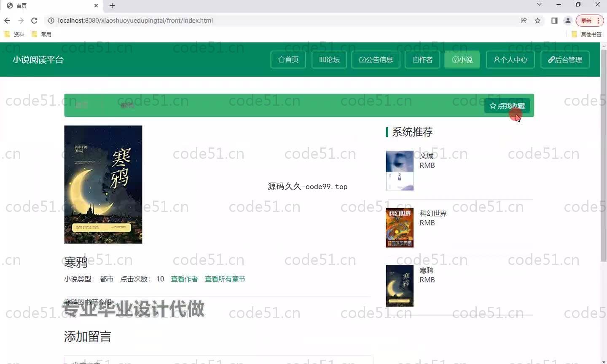Image resolution: width=607 pixels, height=364 pixels.
Task: Open the 公告信息 navigation item
Action: (x=376, y=59)
